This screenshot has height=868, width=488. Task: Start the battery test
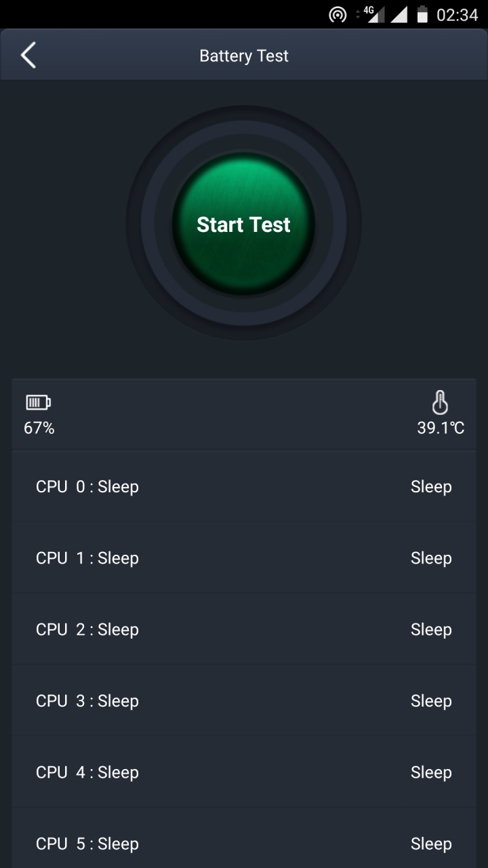point(243,224)
